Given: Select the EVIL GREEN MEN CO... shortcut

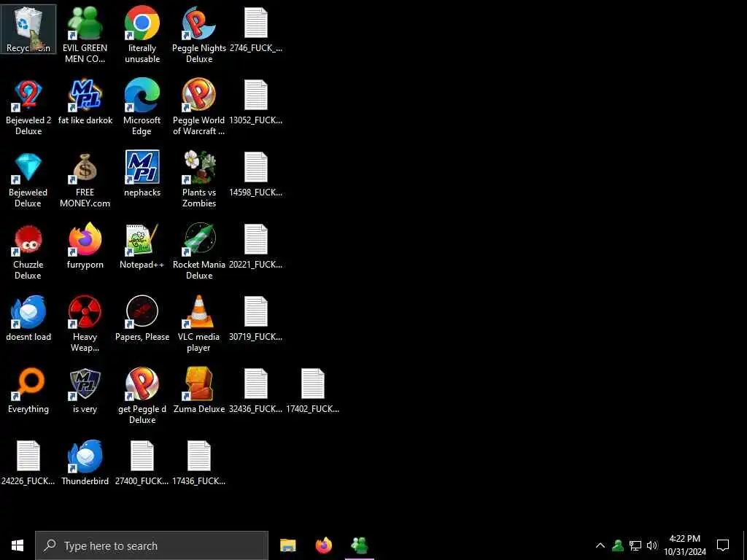Looking at the screenshot, I should click(x=85, y=35).
